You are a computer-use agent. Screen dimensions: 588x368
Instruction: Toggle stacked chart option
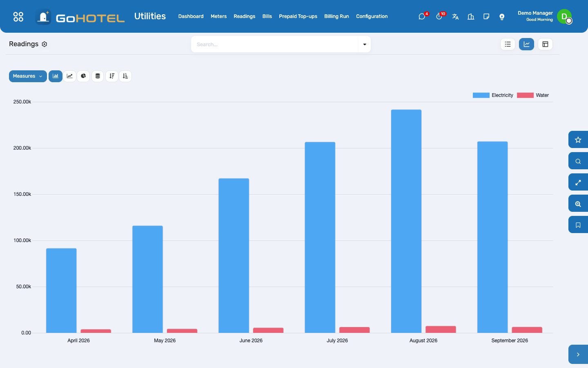point(98,76)
